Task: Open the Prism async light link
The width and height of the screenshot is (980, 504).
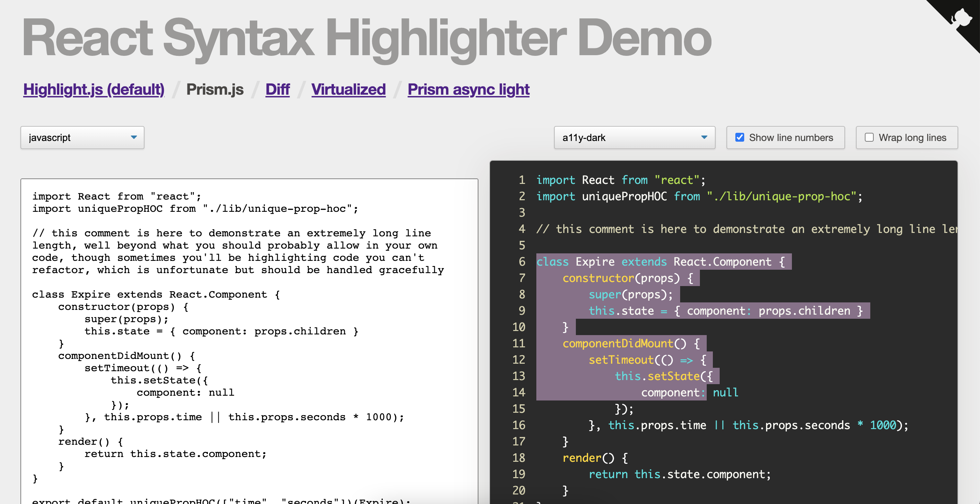Action: click(x=468, y=90)
